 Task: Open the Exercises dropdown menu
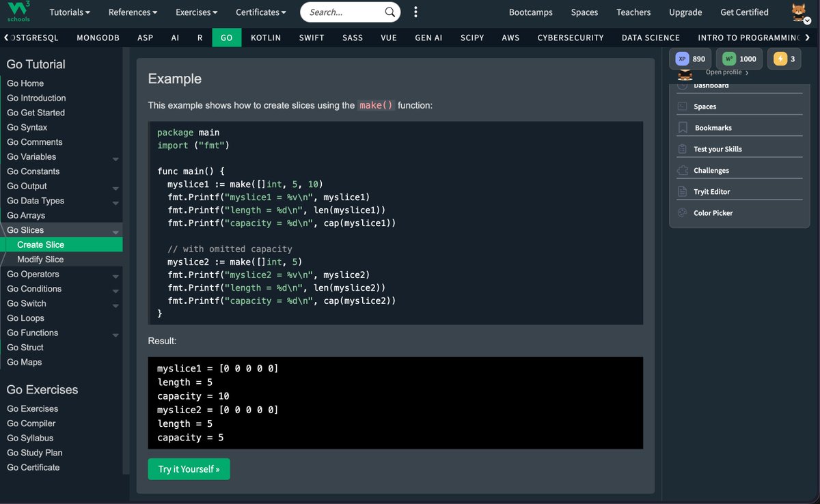(197, 12)
